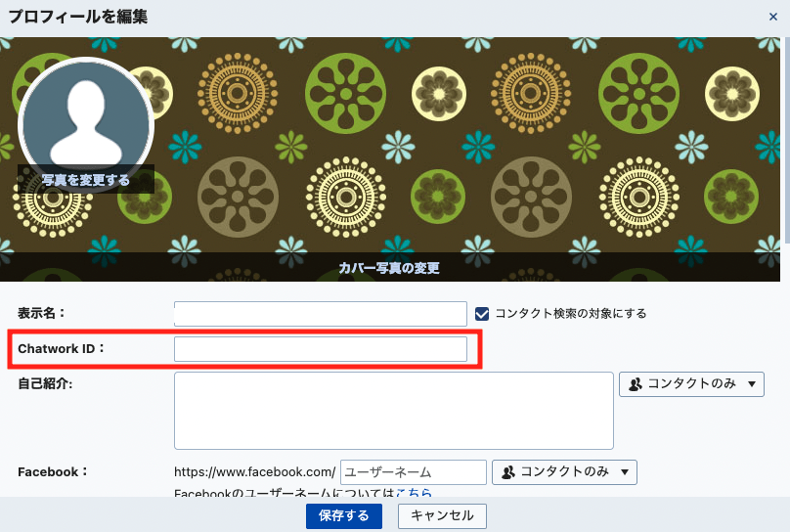
Task: Click the dropdown arrow beside the 自己紹介 field
Action: (x=751, y=384)
